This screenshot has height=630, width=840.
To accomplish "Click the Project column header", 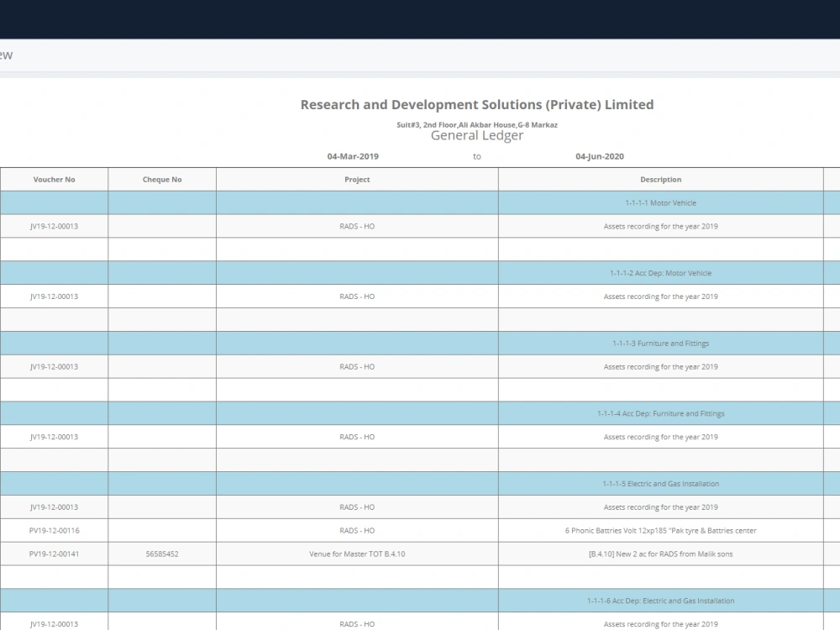I will 357,180.
